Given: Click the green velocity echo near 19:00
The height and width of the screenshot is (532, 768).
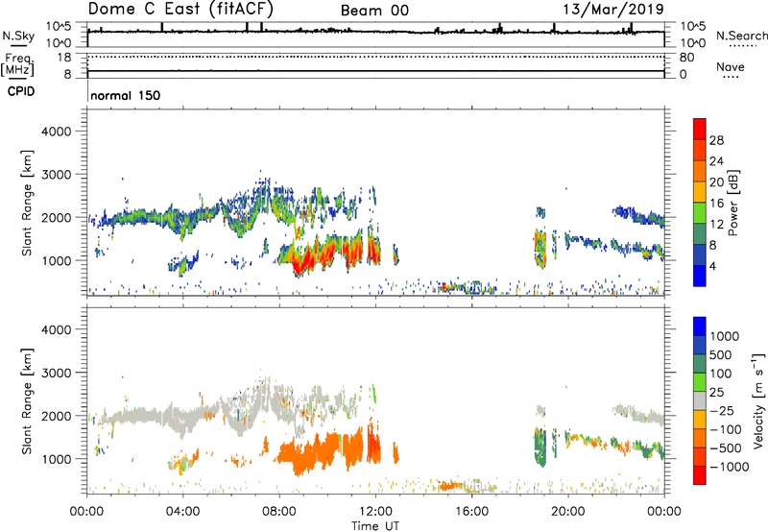Looking at the screenshot, I should (x=540, y=448).
